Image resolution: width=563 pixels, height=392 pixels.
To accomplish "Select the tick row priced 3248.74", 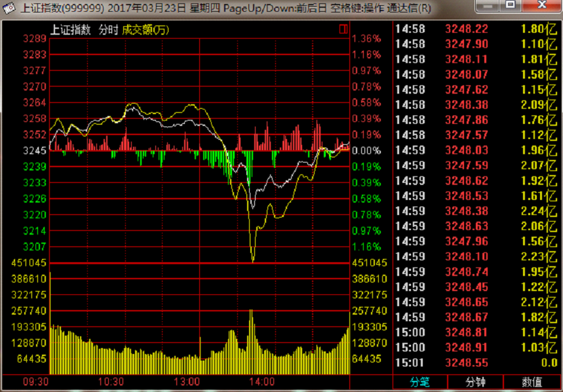I will point(476,272).
